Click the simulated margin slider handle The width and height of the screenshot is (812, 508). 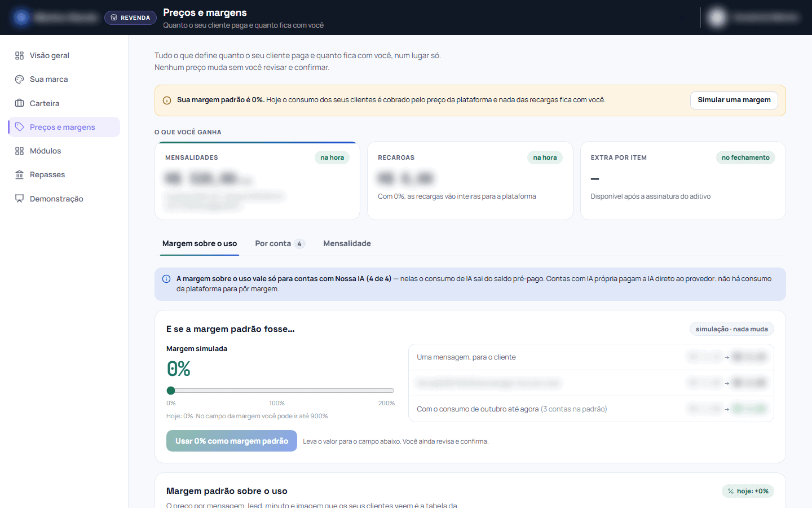click(171, 391)
